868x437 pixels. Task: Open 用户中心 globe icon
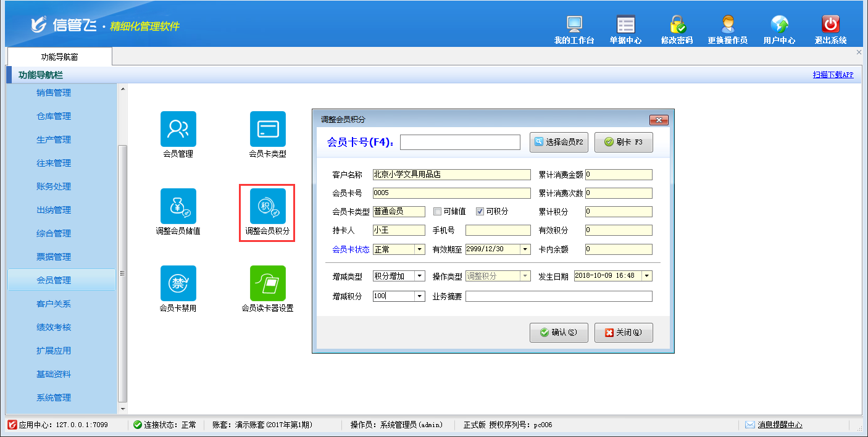click(779, 25)
